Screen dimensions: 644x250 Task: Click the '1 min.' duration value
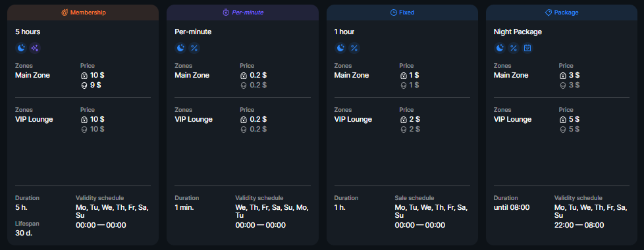pyautogui.click(x=184, y=207)
